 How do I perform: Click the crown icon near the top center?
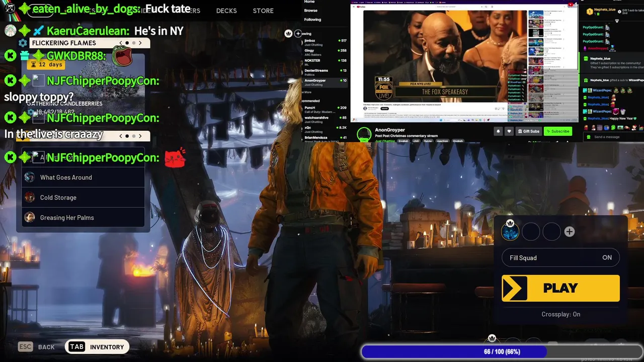click(x=288, y=34)
